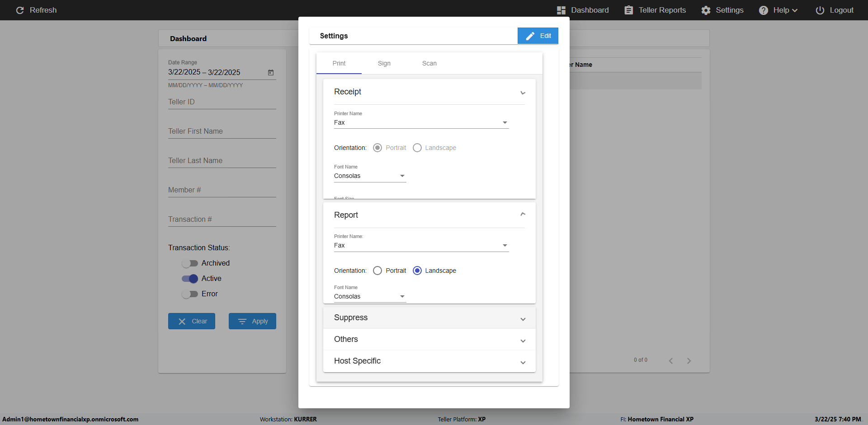This screenshot has width=868, height=425.
Task: Toggle the Archived status switch
Action: [x=190, y=263]
